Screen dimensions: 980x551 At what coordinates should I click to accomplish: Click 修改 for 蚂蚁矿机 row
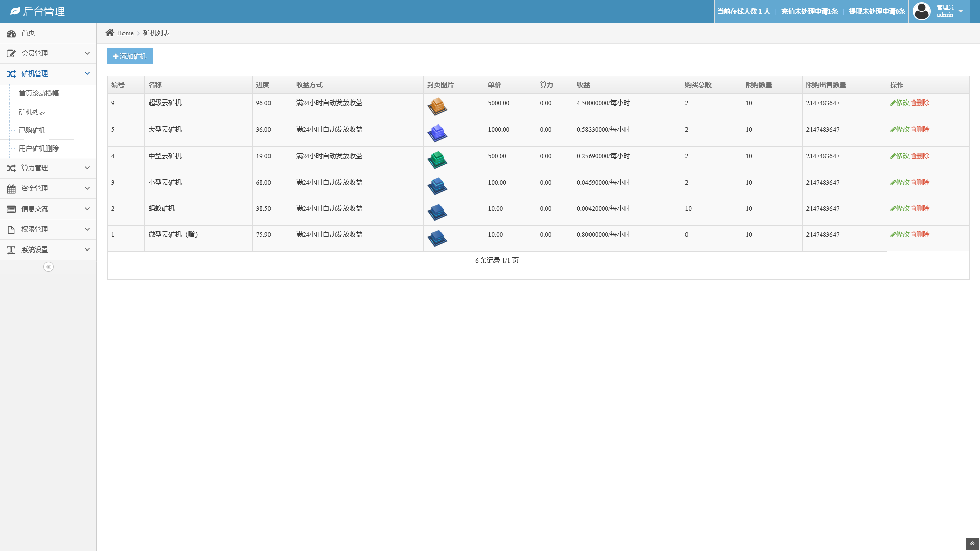tap(899, 208)
